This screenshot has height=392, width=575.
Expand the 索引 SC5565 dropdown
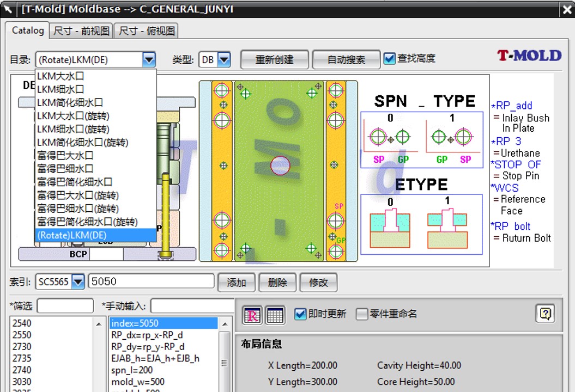point(78,281)
